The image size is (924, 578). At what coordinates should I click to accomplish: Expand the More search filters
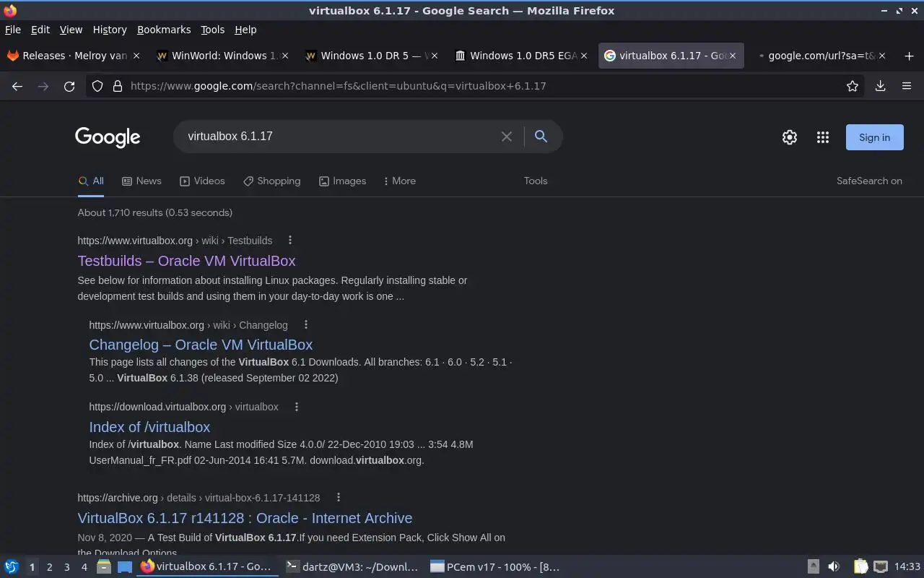tap(399, 181)
